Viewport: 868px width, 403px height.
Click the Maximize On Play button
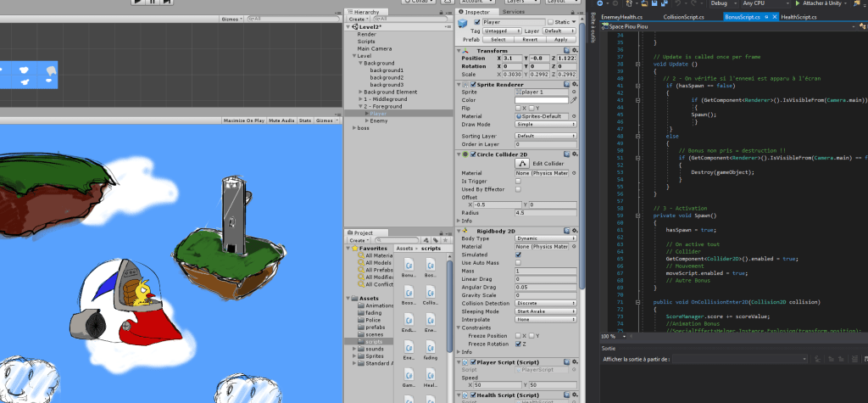(x=244, y=120)
